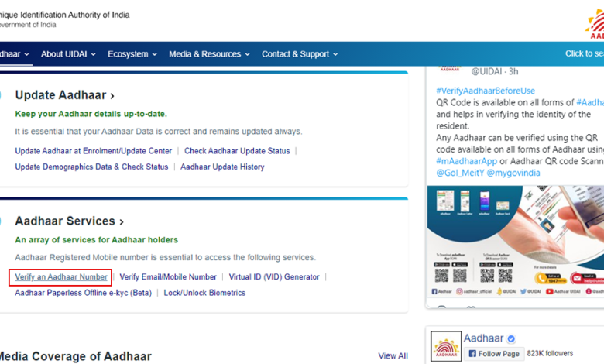
Task: Click the Unique Identification Authority of India title
Action: click(65, 15)
